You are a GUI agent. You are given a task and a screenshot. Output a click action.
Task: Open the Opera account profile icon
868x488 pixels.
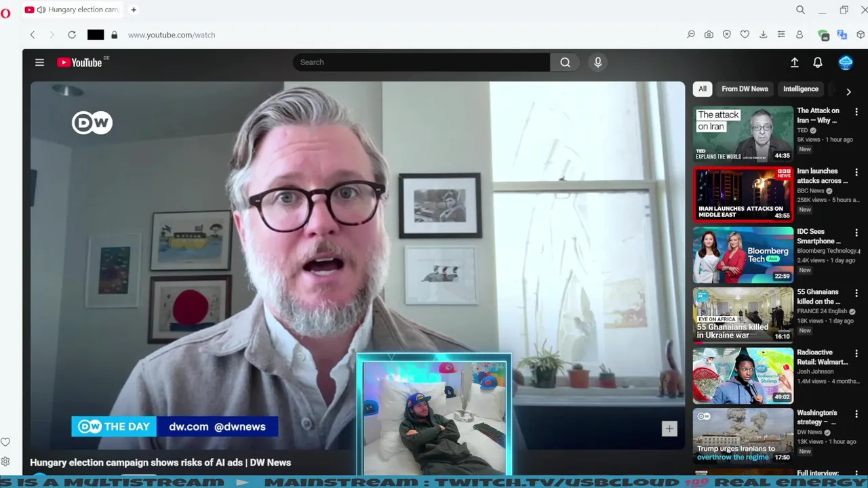point(800,35)
